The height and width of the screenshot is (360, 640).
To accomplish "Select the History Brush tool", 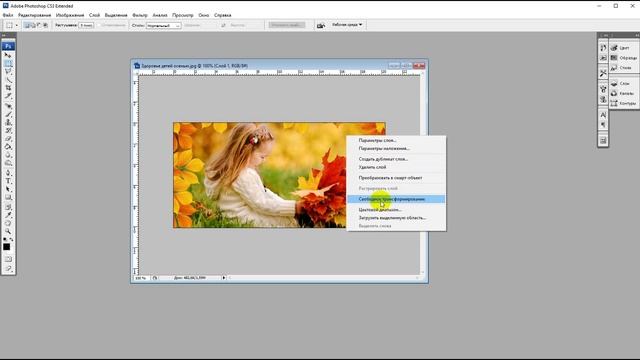I will 8,130.
